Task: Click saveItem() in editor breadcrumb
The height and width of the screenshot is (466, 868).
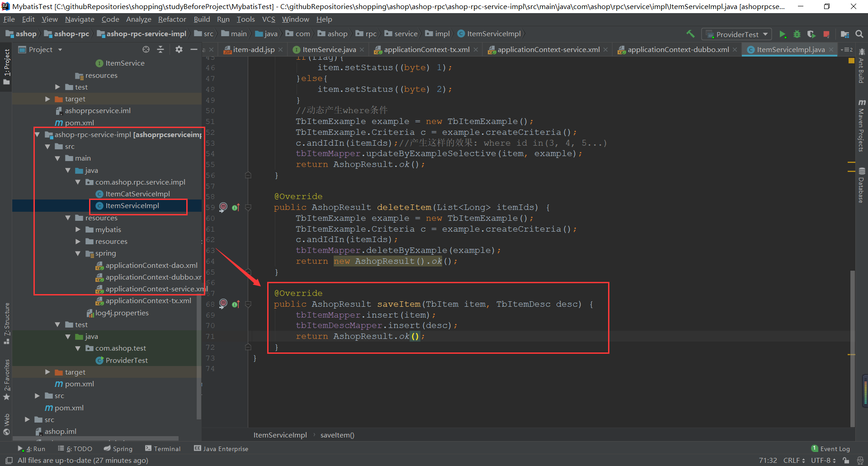Action: coord(337,435)
